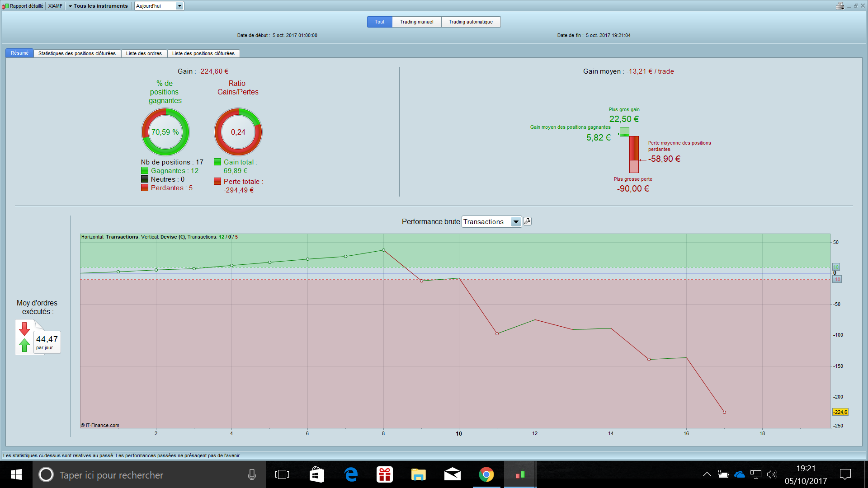
Task: Expand the Transactions chart mode dropdown
Action: (515, 222)
